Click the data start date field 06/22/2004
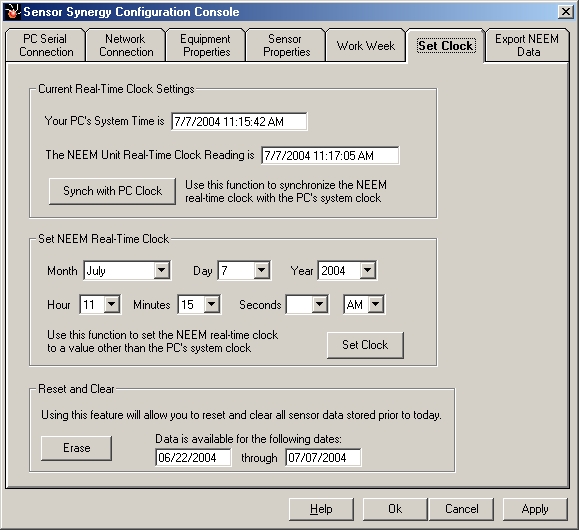579x530 pixels. point(193,458)
